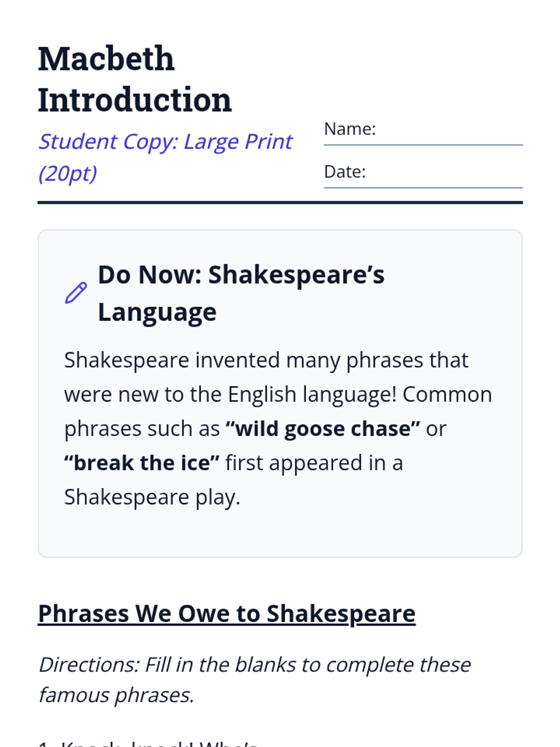Click the word Macbeth in the title
The image size is (560, 747).
[106, 59]
